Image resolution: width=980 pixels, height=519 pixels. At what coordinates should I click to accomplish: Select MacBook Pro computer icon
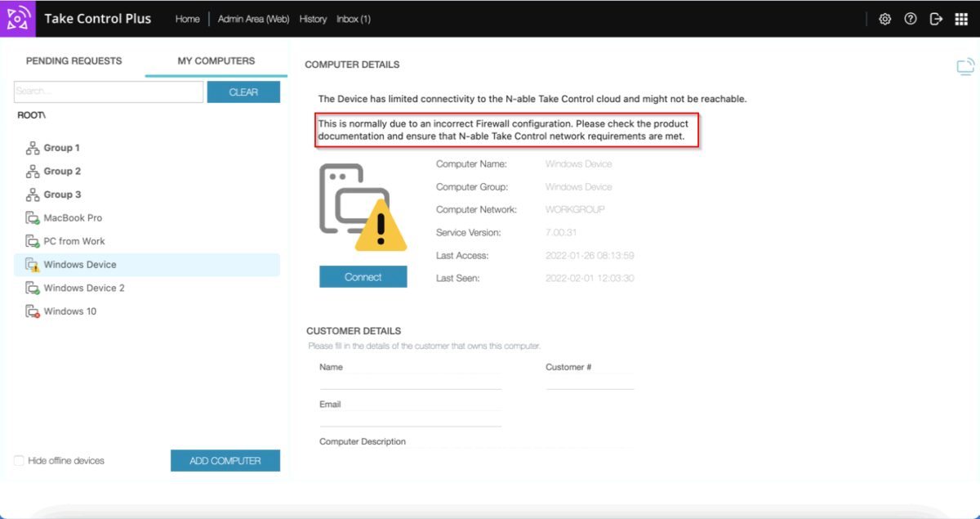coord(33,218)
